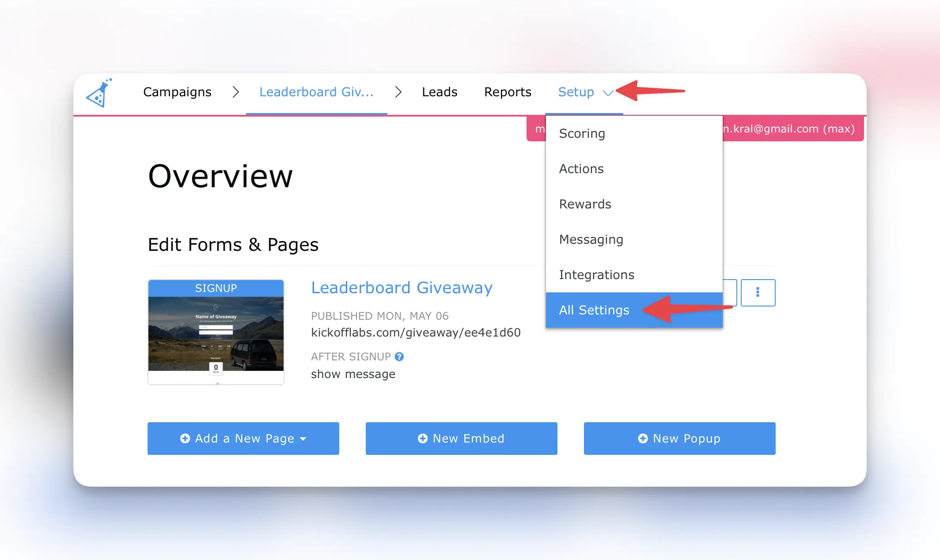Select Rewards from Setup menu
The image size is (940, 560).
coord(634,204)
